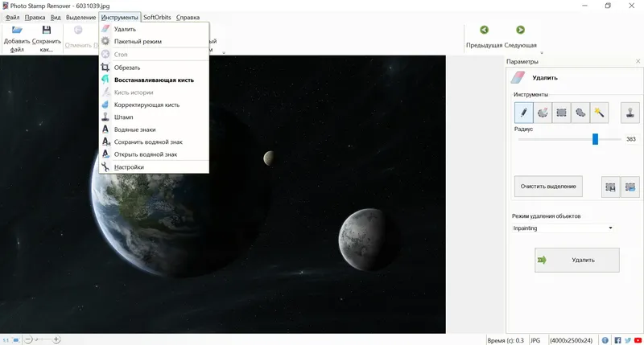Open Настройки from the menu
Viewport: 644px width, 345px height.
click(154, 167)
